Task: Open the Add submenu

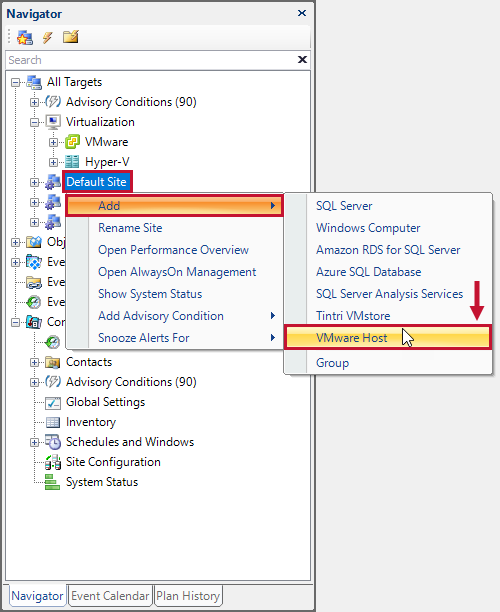Action: (174, 206)
